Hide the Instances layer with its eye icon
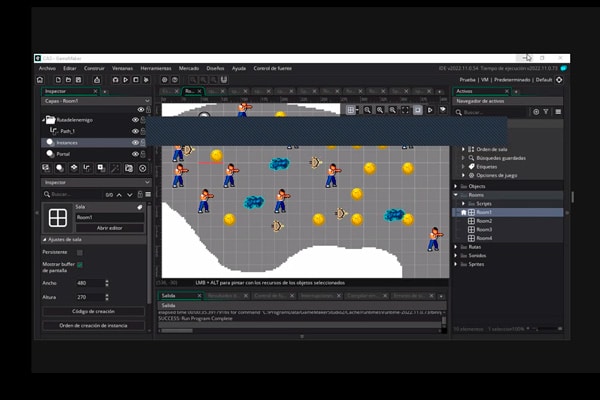This screenshot has height=400, width=600. (135, 143)
